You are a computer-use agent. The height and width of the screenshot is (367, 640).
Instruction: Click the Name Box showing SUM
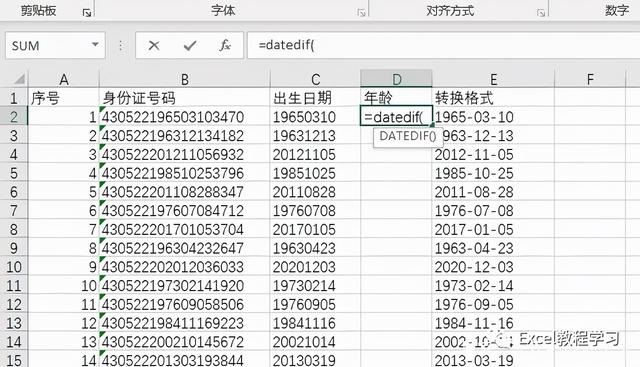[55, 45]
